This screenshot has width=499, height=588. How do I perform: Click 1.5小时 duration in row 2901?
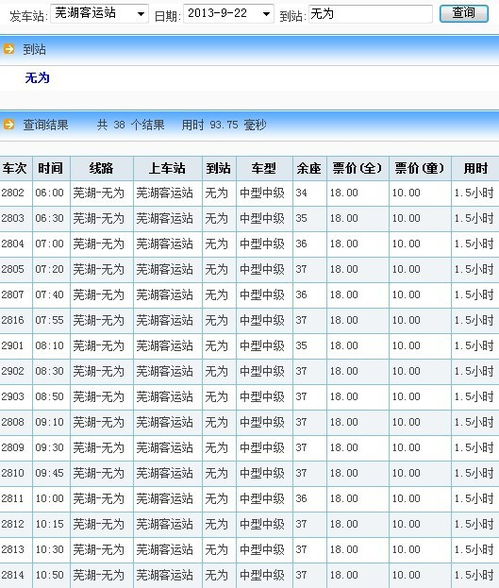(x=474, y=346)
